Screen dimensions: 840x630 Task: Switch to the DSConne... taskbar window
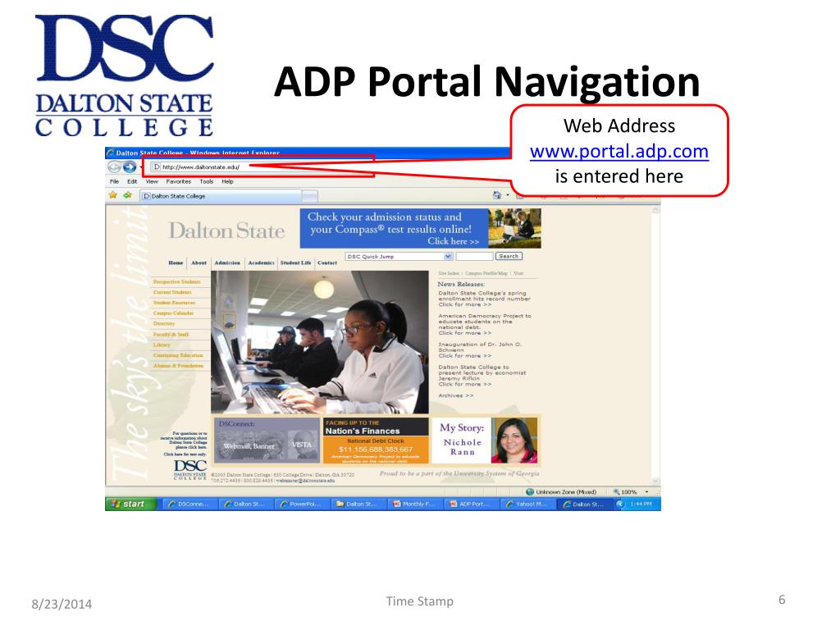(188, 504)
